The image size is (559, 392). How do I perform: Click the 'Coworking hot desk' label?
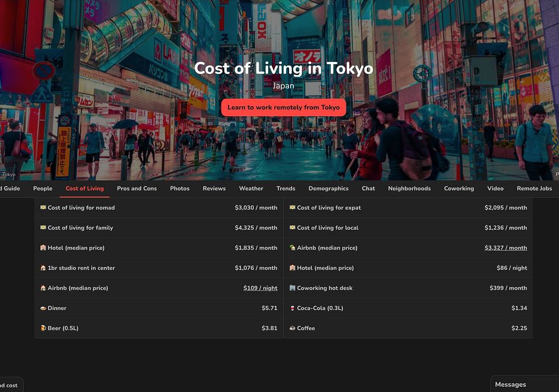tap(325, 288)
